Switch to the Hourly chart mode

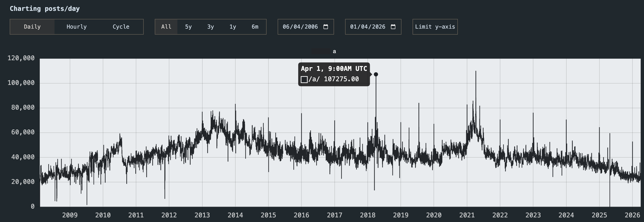(76, 27)
